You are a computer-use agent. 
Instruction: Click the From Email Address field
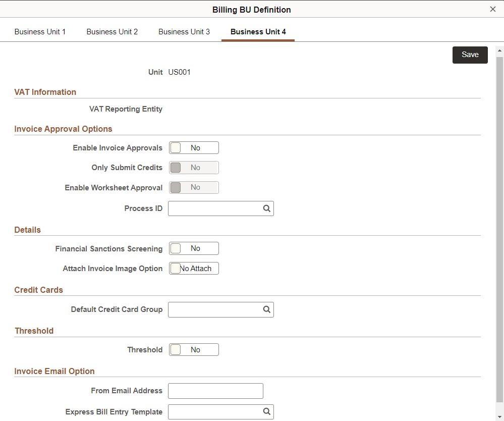pos(215,391)
